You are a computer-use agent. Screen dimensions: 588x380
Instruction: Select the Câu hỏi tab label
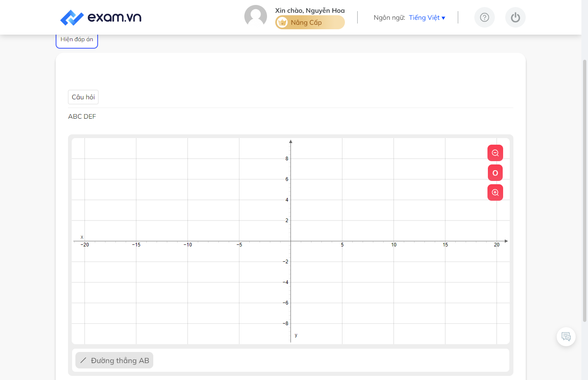pos(83,97)
